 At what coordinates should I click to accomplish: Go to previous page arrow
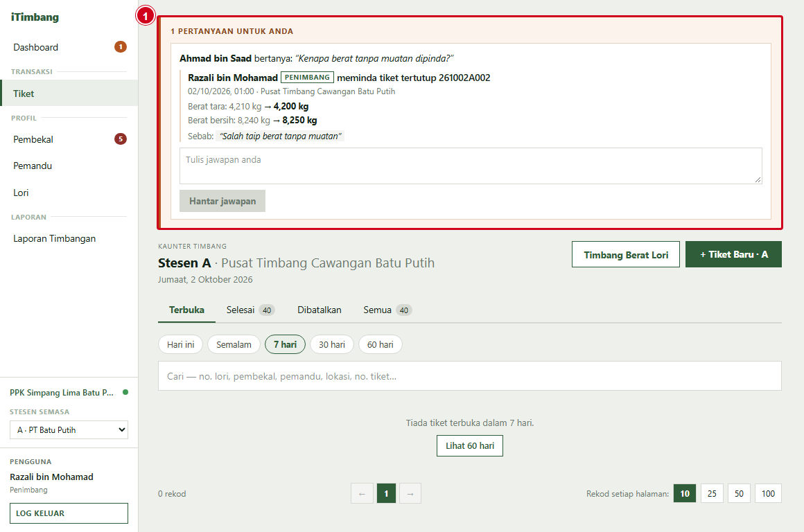[362, 494]
